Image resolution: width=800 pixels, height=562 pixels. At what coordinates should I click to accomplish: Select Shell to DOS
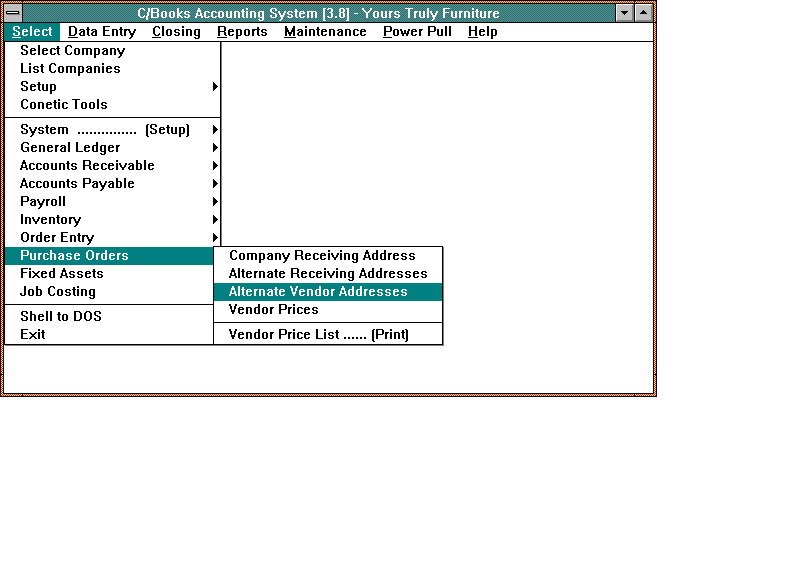60,317
